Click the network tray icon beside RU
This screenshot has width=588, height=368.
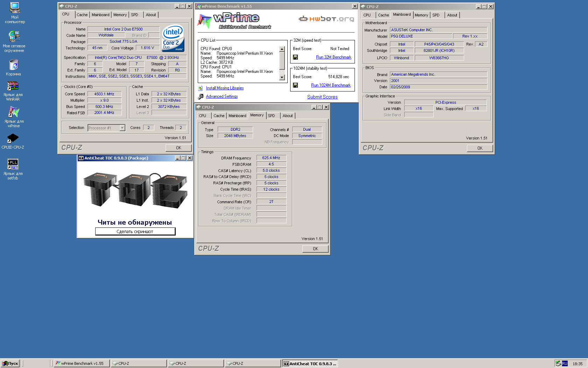point(558,363)
